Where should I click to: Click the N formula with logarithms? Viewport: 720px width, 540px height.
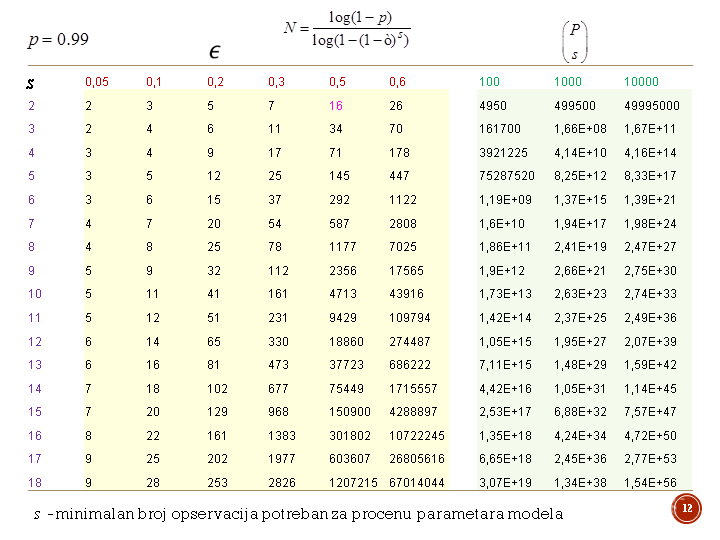[x=347, y=29]
